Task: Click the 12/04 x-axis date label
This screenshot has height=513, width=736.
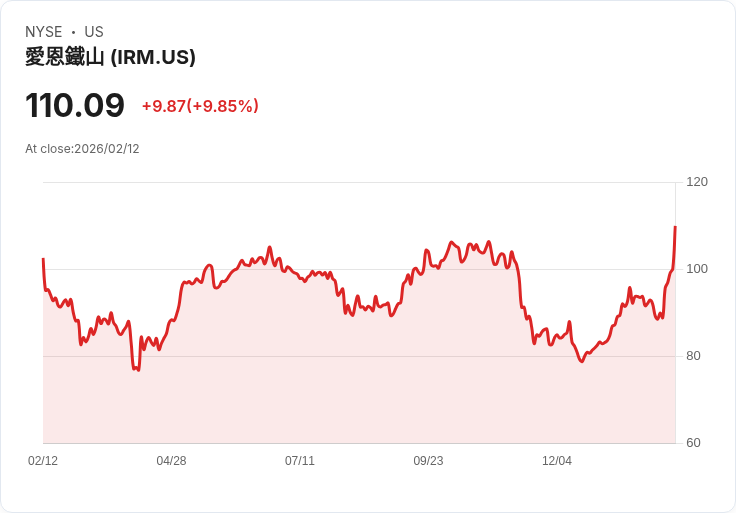Action: pyautogui.click(x=557, y=461)
